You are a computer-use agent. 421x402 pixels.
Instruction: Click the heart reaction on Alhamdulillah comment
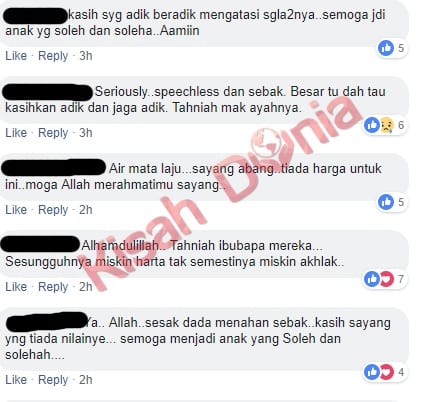click(x=387, y=279)
